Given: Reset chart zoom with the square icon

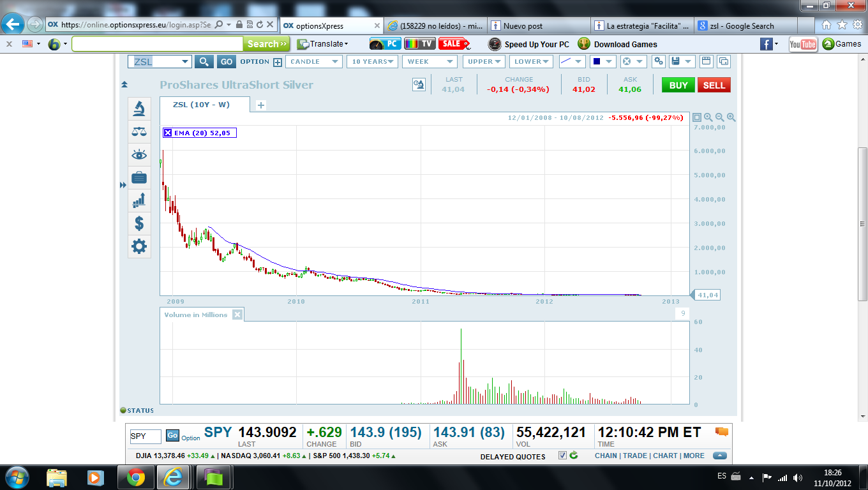Looking at the screenshot, I should (x=697, y=117).
